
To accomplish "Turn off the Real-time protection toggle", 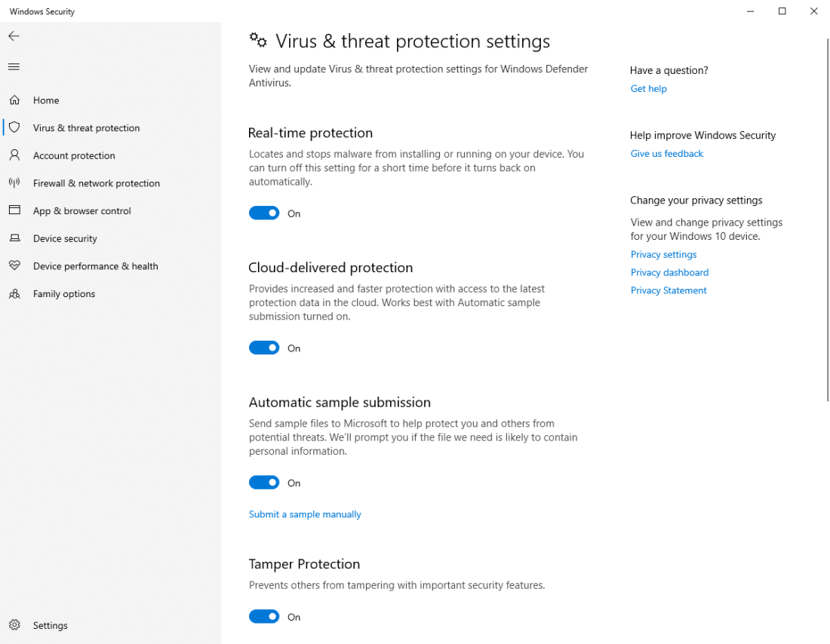I will (x=264, y=213).
